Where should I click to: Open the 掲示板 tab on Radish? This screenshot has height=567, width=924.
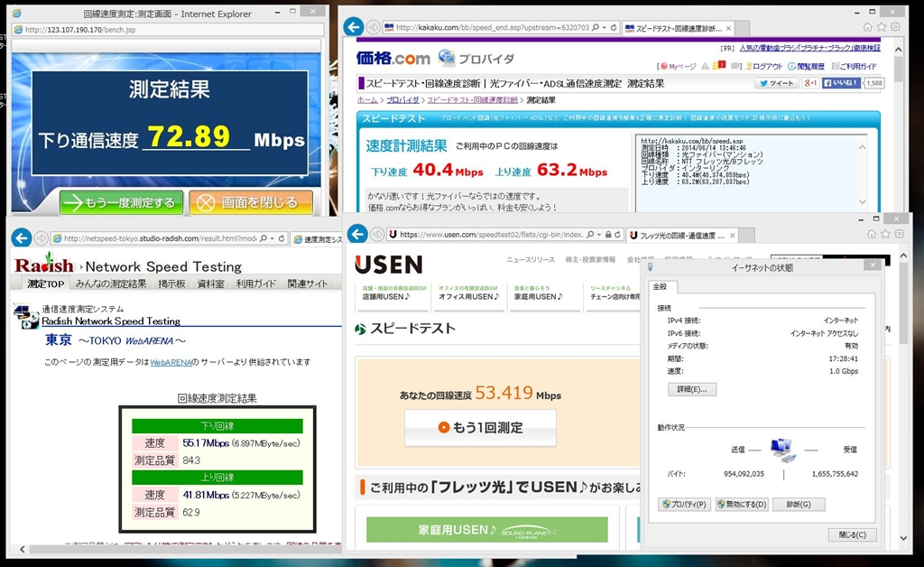(x=171, y=284)
